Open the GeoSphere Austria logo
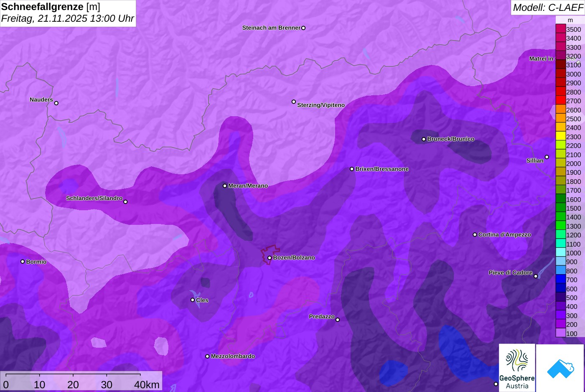The width and height of the screenshot is (585, 392). [517, 368]
